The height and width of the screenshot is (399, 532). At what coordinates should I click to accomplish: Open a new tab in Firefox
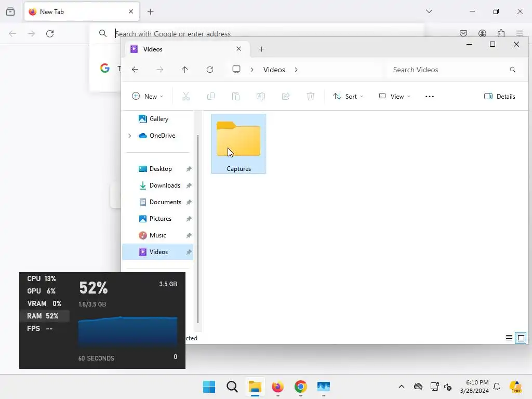coord(151,12)
